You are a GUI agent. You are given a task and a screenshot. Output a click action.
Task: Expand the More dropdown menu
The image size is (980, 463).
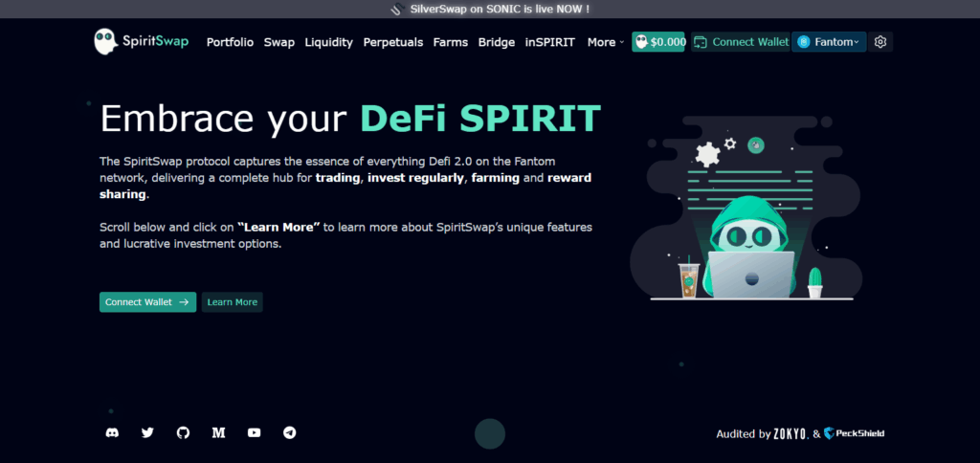(606, 42)
